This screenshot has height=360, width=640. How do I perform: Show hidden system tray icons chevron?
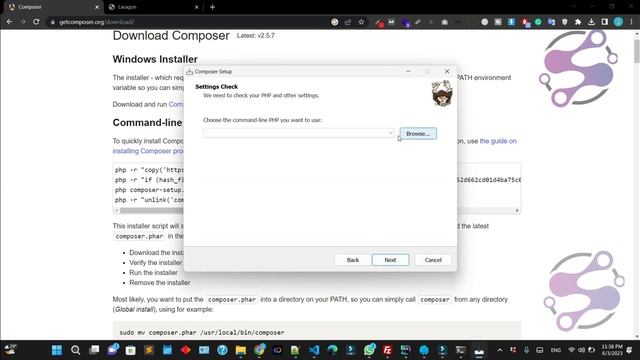point(500,350)
